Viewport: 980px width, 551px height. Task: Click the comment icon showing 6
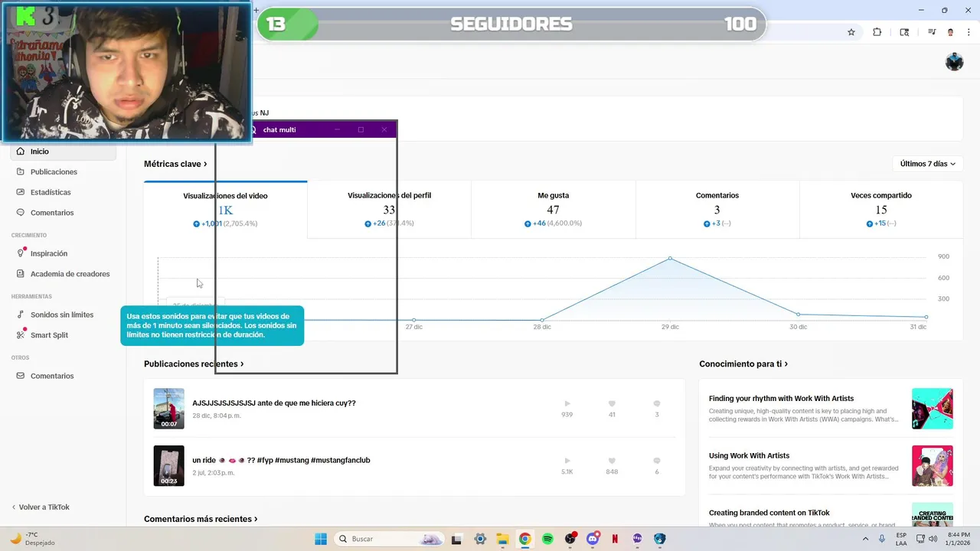pos(657,461)
